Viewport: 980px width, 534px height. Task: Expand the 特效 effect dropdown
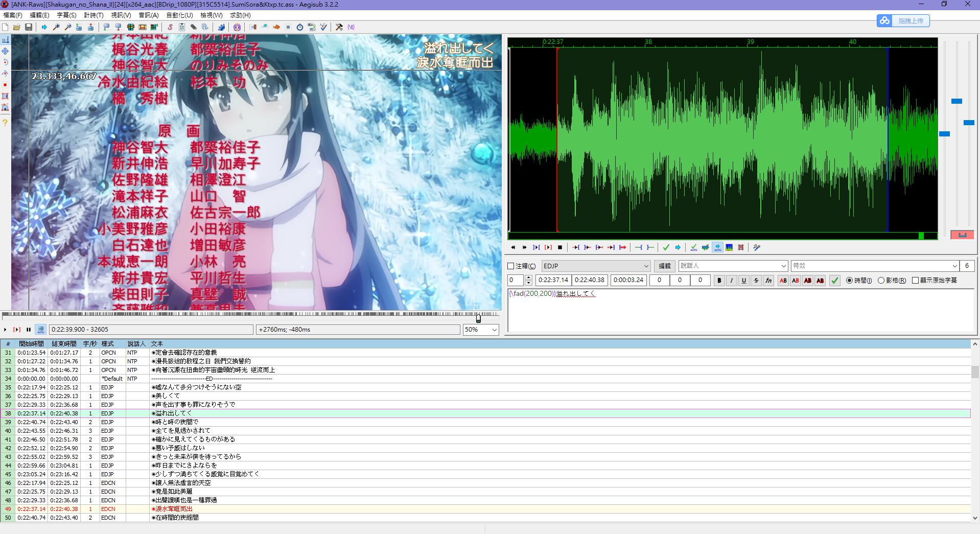[954, 266]
